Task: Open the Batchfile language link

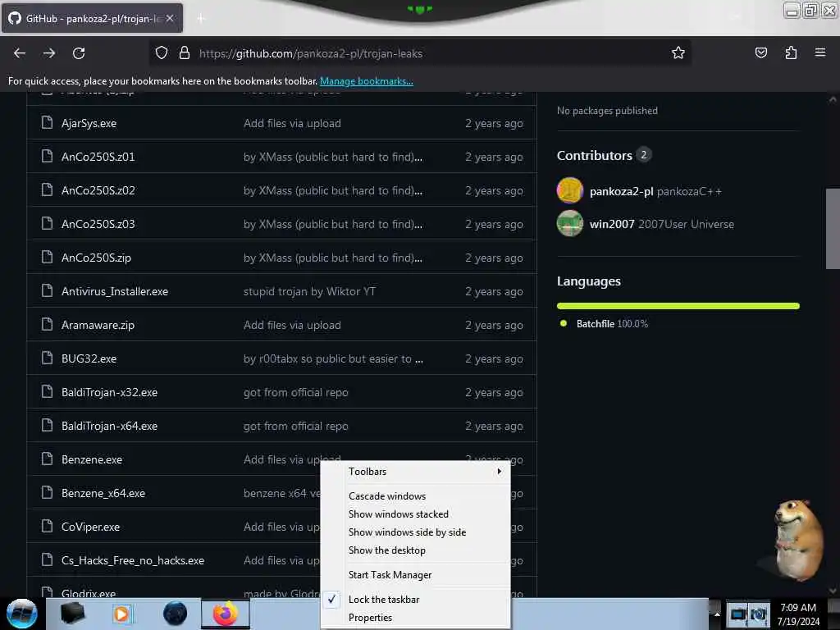Action: coord(612,323)
